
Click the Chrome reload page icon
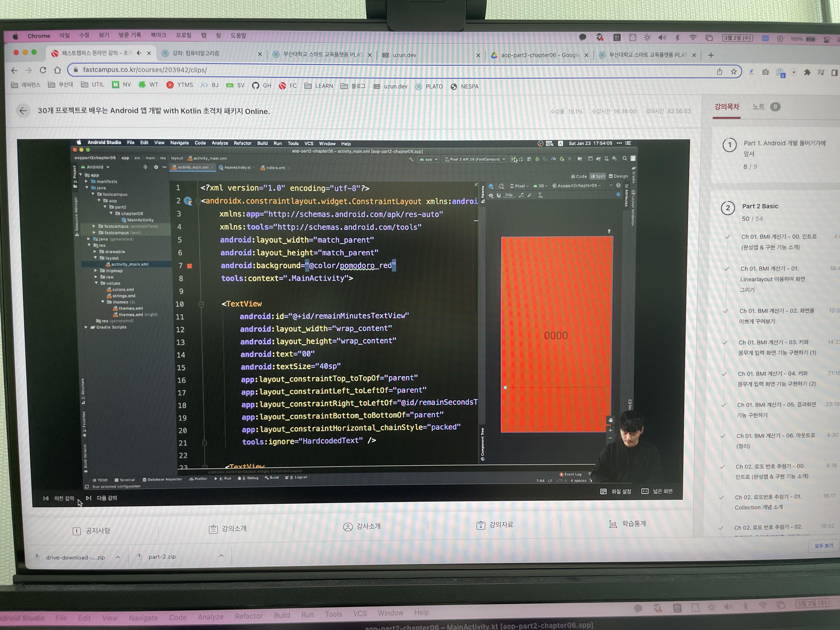click(43, 70)
